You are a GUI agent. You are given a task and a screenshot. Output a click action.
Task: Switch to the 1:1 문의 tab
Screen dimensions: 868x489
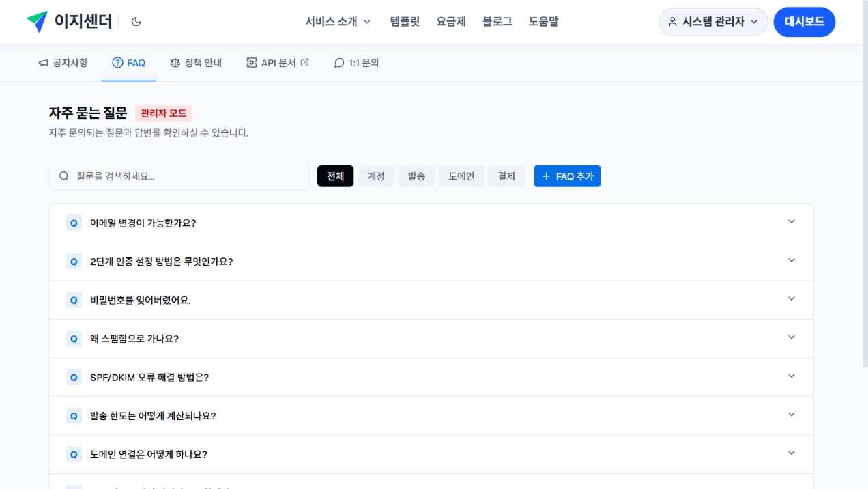(356, 63)
